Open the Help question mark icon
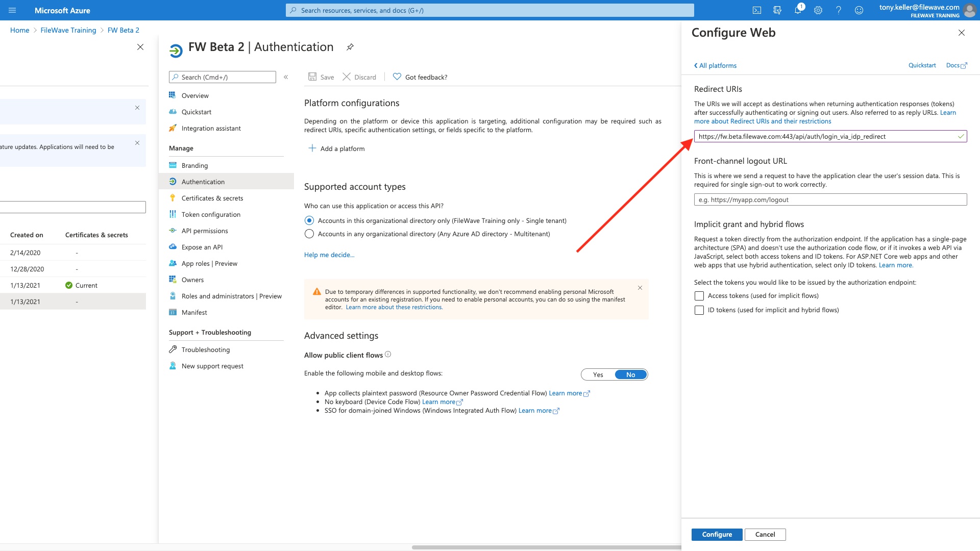The height and width of the screenshot is (551, 980). point(839,10)
